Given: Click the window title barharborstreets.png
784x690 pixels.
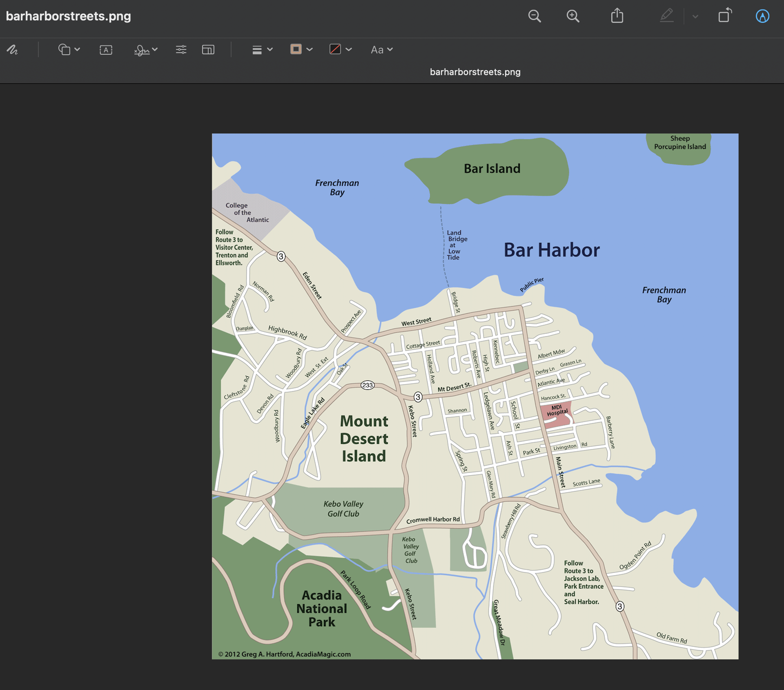Looking at the screenshot, I should coord(69,16).
